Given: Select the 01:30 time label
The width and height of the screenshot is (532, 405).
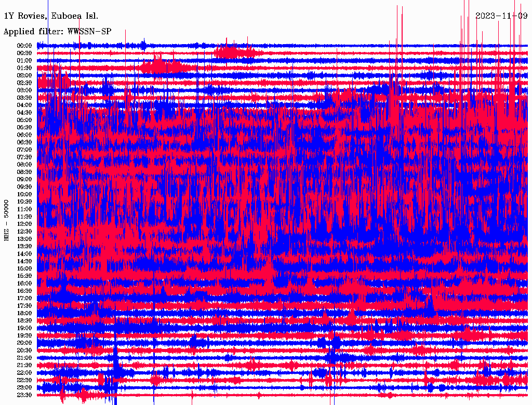Looking at the screenshot, I should [x=24, y=68].
